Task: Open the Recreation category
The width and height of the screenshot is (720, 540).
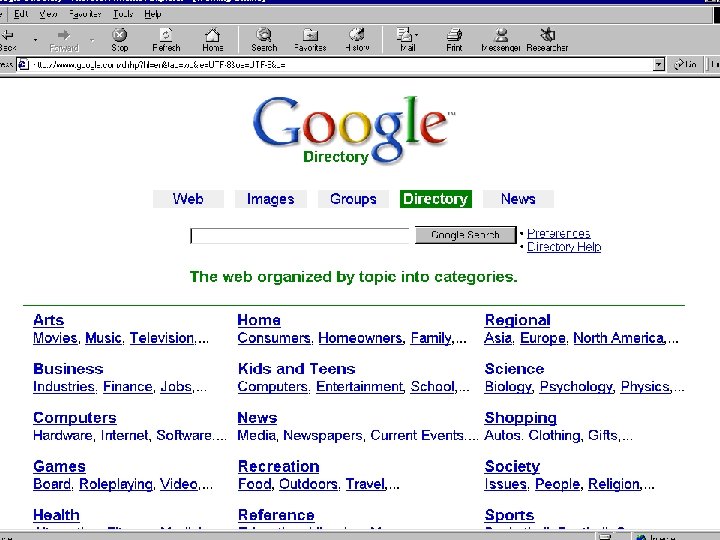Action: pos(278,466)
